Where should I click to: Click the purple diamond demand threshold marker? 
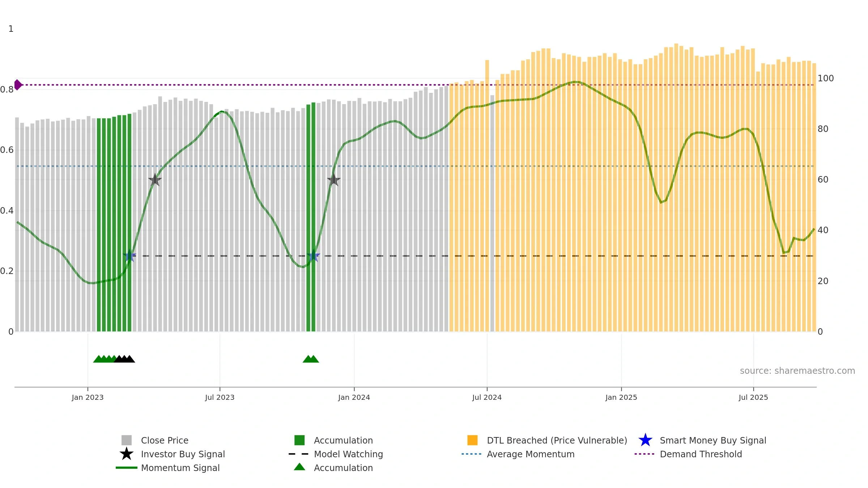point(18,85)
